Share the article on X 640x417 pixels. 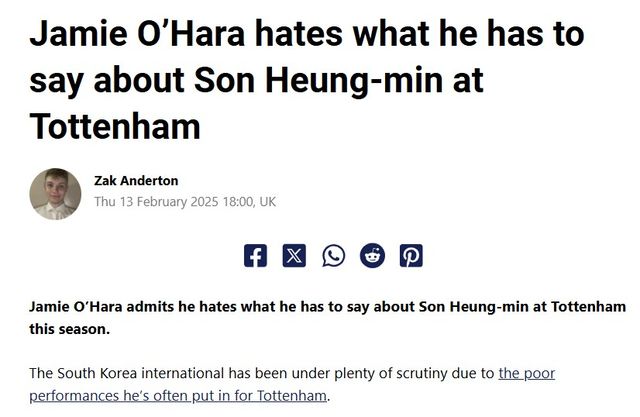click(294, 255)
